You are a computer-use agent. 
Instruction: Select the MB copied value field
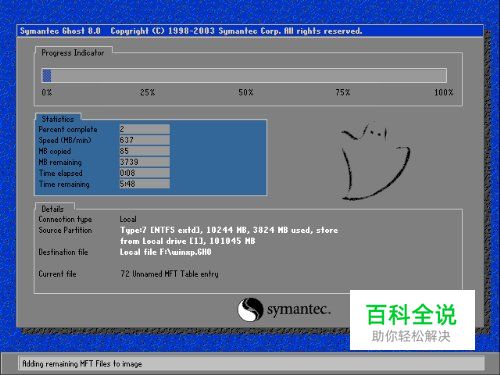pos(145,151)
